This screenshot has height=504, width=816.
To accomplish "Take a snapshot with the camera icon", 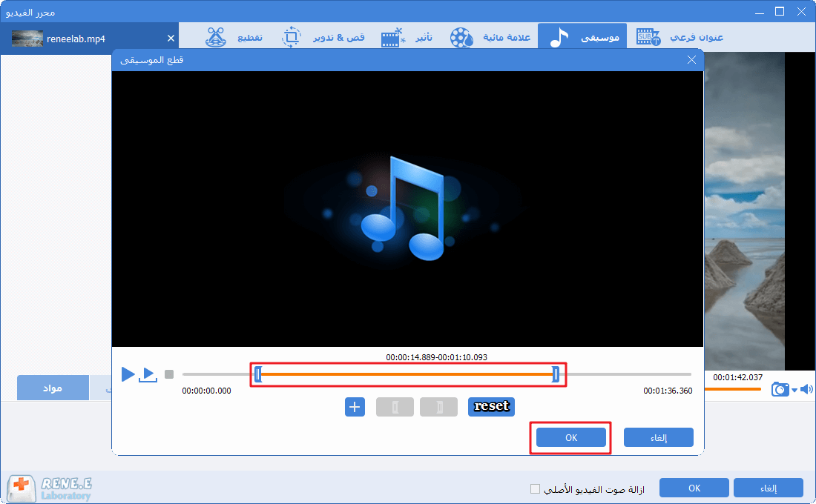I will [x=780, y=389].
